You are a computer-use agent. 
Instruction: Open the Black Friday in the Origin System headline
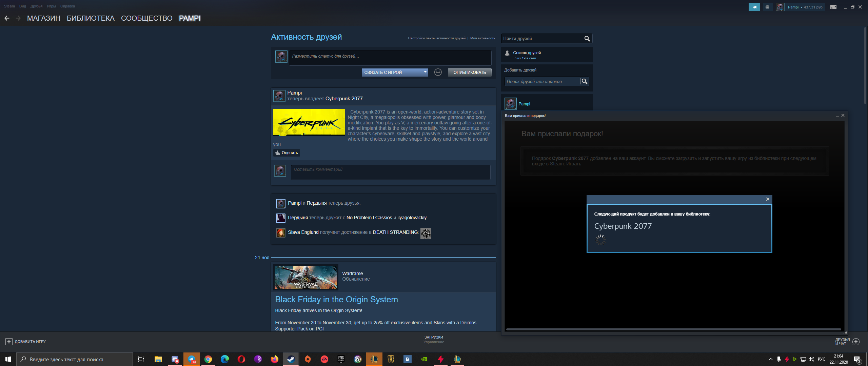point(336,300)
